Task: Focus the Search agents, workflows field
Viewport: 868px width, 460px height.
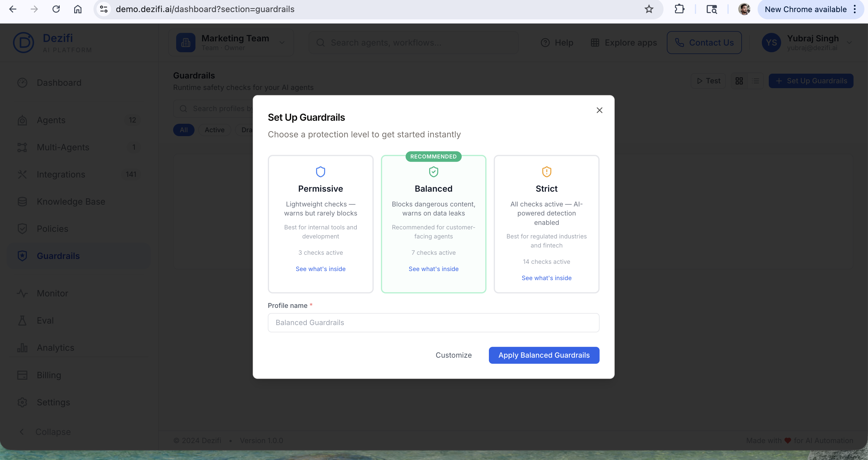Action: [x=413, y=43]
